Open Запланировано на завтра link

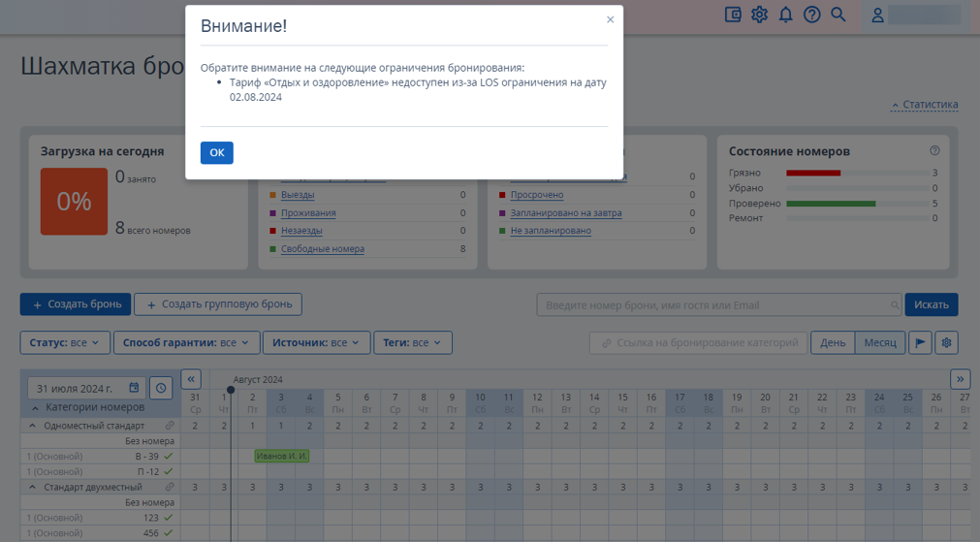566,212
